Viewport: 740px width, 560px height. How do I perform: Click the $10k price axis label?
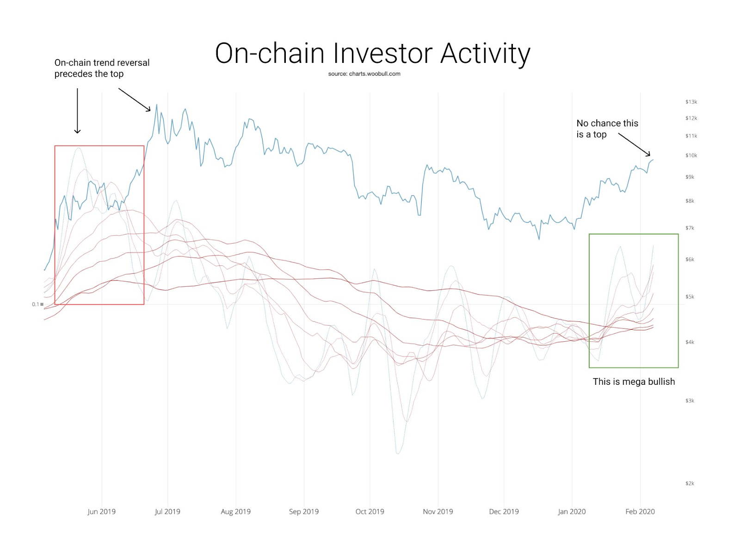[x=691, y=155]
